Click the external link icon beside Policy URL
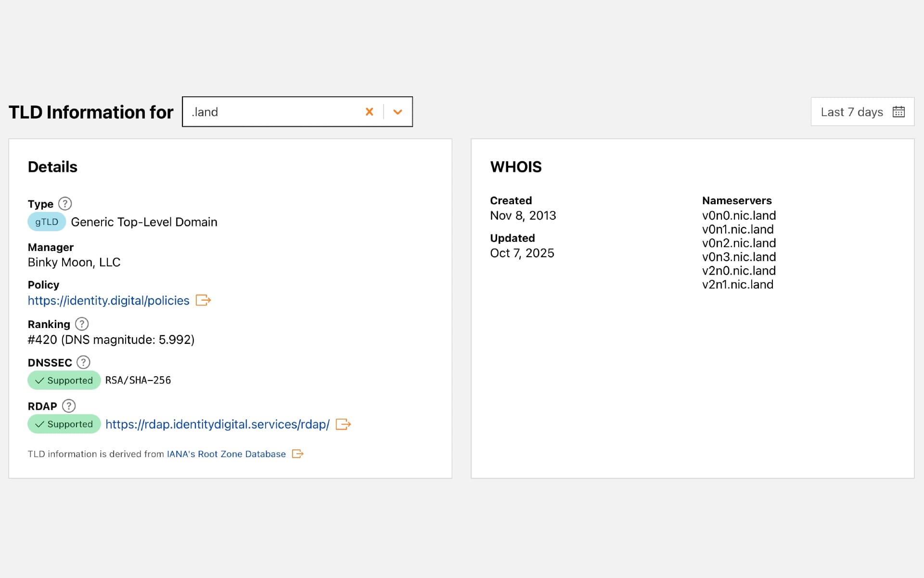This screenshot has width=924, height=578. [x=203, y=300]
